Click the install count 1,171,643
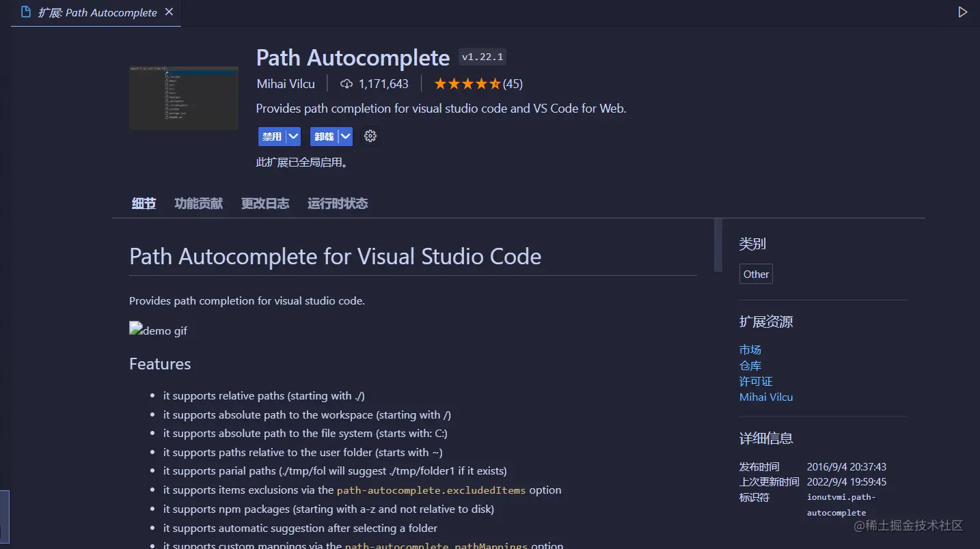This screenshot has height=549, width=980. [383, 84]
